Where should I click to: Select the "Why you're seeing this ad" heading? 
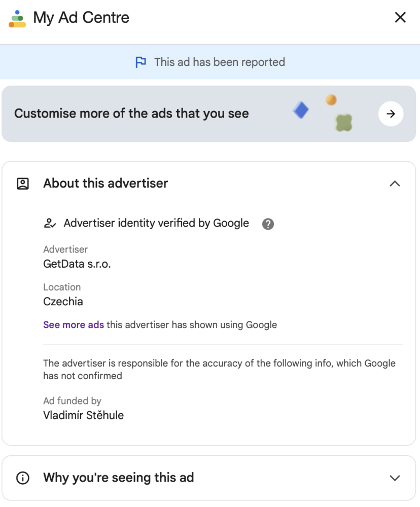118,478
